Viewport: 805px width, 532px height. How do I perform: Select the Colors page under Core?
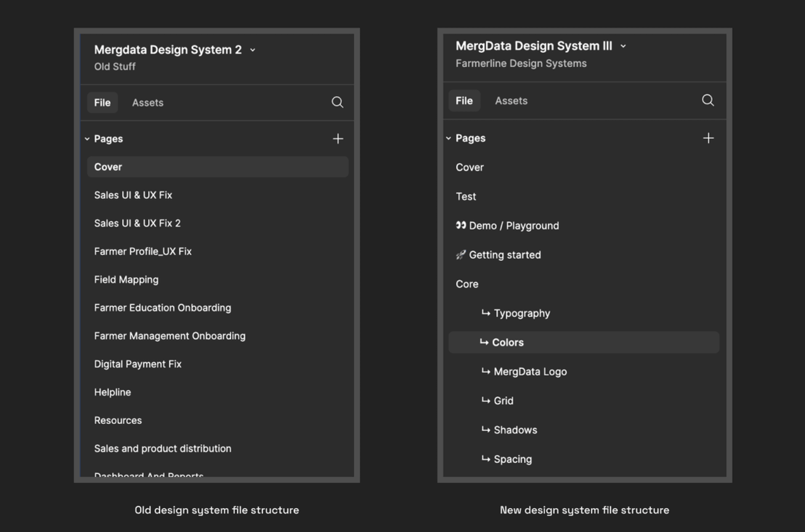[x=508, y=342]
